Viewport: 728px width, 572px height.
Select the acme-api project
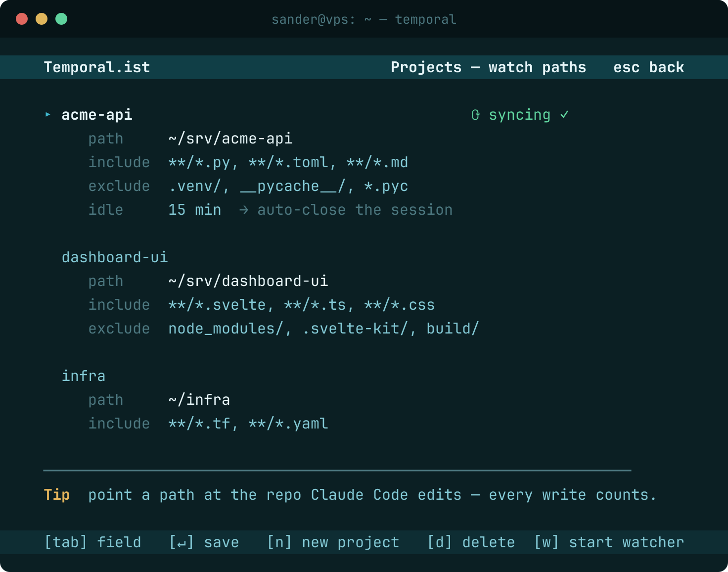(97, 115)
